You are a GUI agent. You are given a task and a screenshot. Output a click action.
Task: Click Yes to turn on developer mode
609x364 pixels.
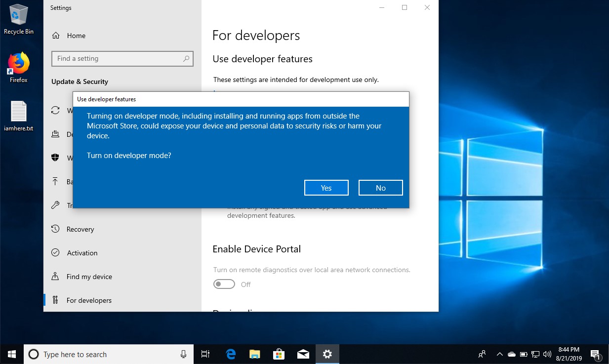[326, 188]
